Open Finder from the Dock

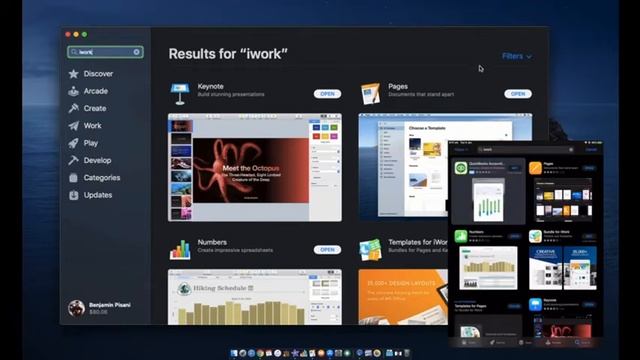point(234,353)
